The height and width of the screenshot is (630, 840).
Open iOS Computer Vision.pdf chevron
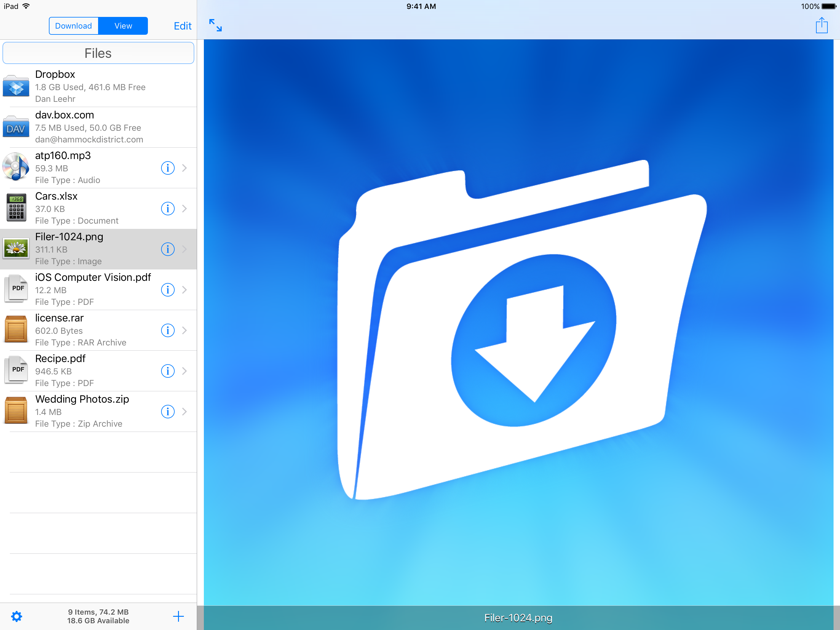pyautogui.click(x=184, y=289)
